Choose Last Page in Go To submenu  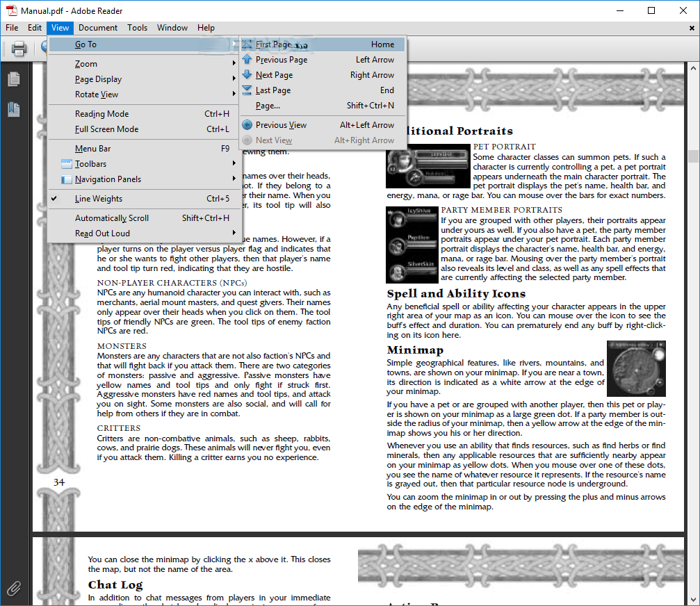coord(323,90)
